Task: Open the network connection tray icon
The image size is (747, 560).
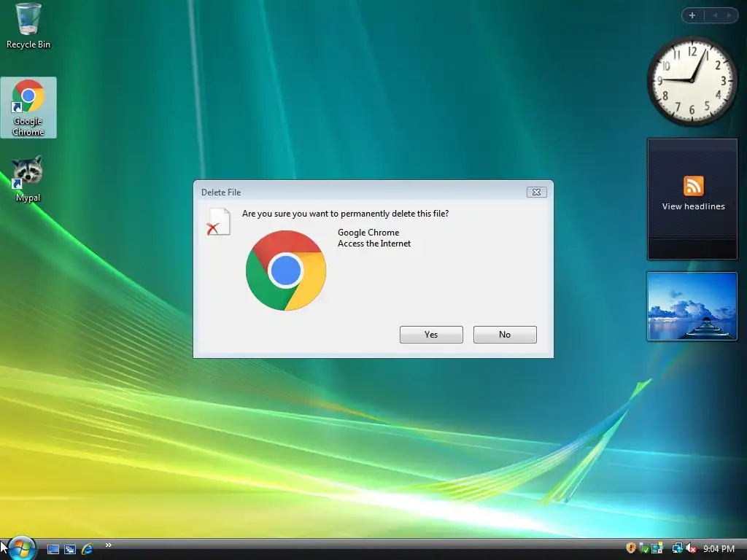Action: tap(677, 548)
